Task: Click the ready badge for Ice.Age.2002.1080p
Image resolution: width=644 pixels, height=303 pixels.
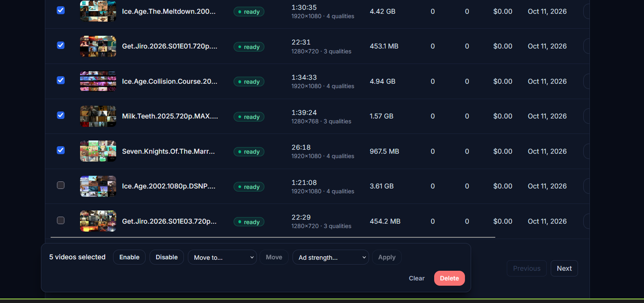Action: [x=249, y=187]
